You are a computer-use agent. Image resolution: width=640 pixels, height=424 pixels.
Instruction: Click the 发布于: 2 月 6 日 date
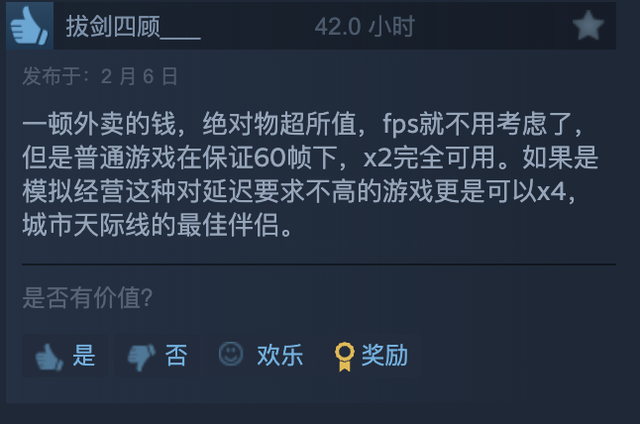pos(100,76)
